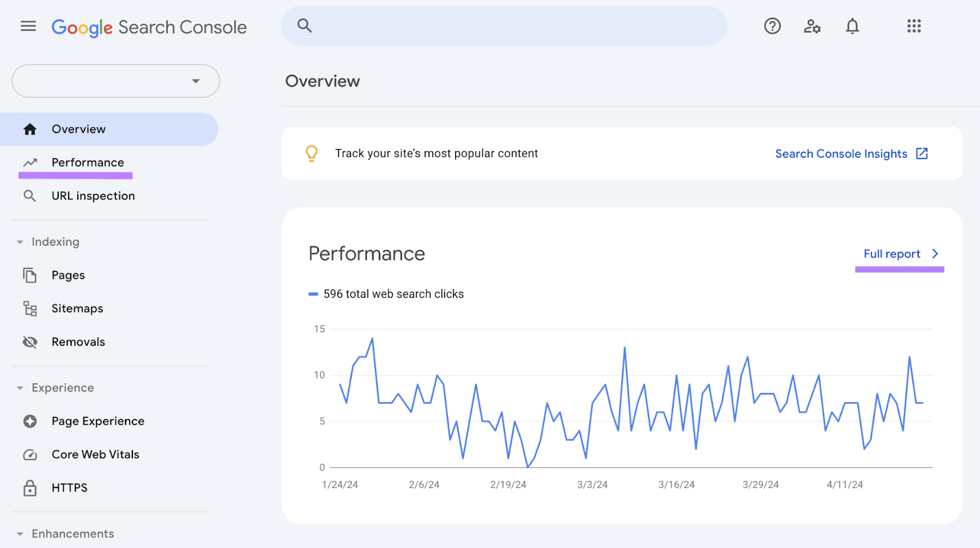This screenshot has width=980, height=548.
Task: Click the Performance card heading
Action: (x=366, y=254)
